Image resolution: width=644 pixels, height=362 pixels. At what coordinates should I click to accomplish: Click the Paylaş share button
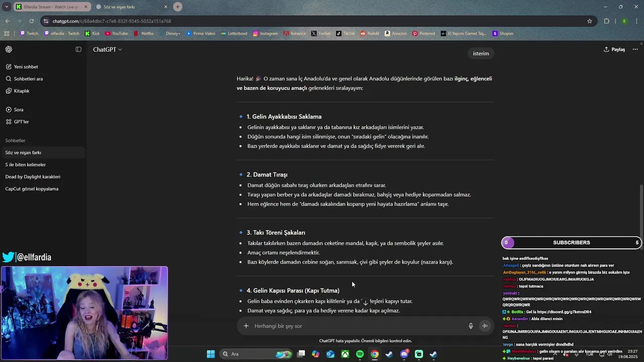(x=614, y=49)
